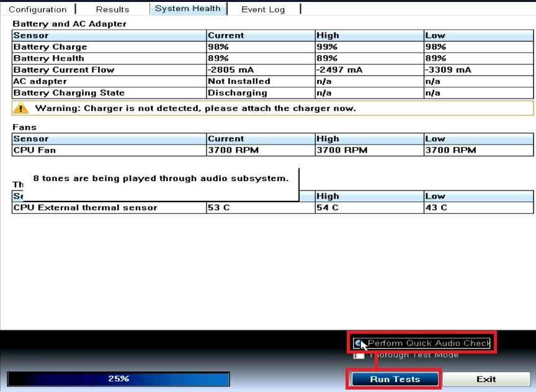
Task: Click the 25% progress bar
Action: pyautogui.click(x=118, y=379)
